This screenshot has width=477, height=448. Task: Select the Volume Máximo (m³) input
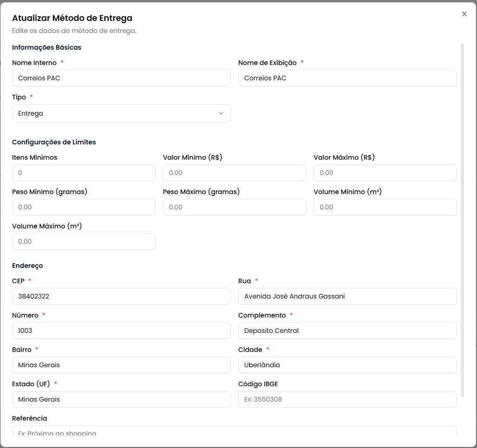pos(84,241)
